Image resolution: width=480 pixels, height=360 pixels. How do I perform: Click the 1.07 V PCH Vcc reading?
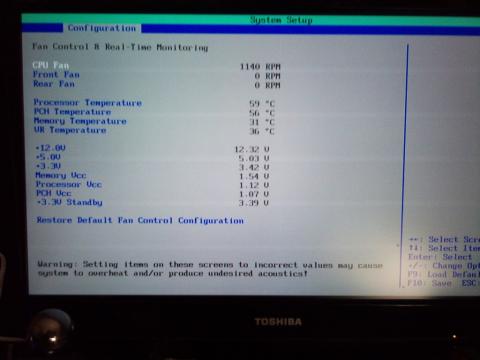(x=254, y=194)
